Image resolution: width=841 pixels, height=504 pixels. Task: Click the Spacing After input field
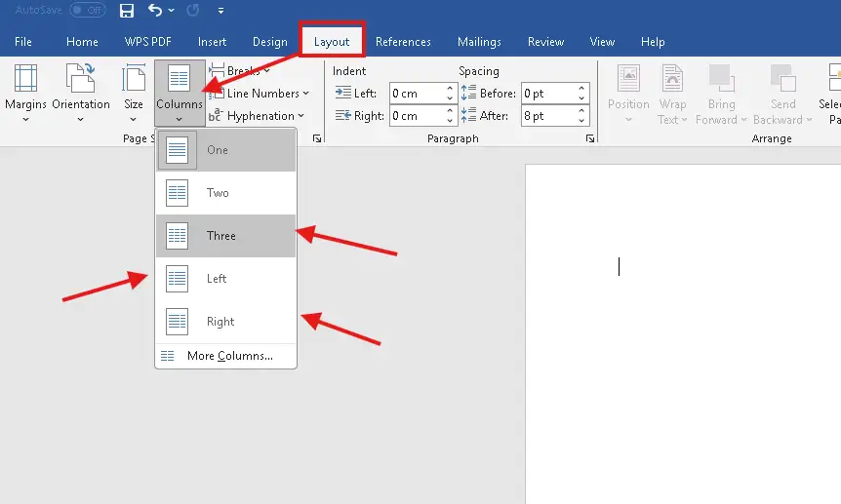pos(548,116)
